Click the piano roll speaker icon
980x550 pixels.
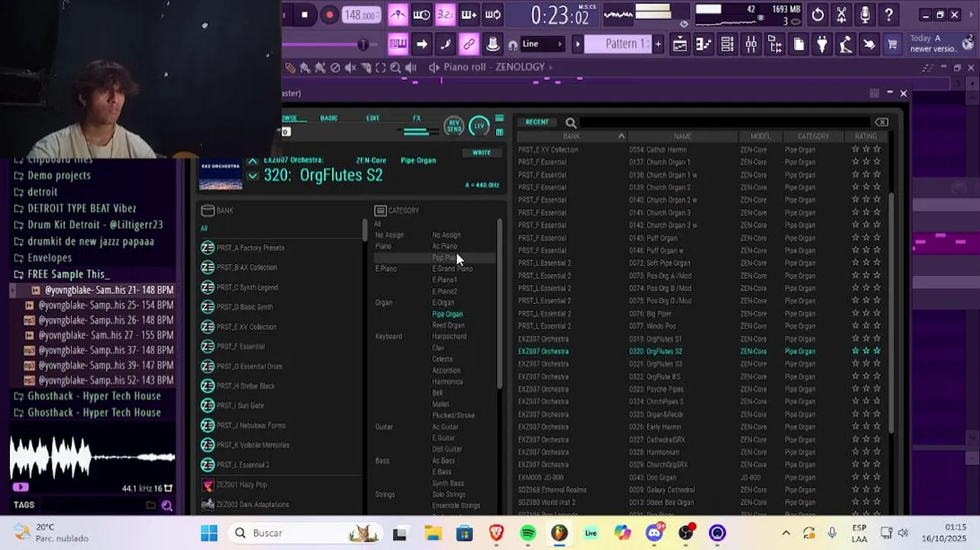coord(434,67)
